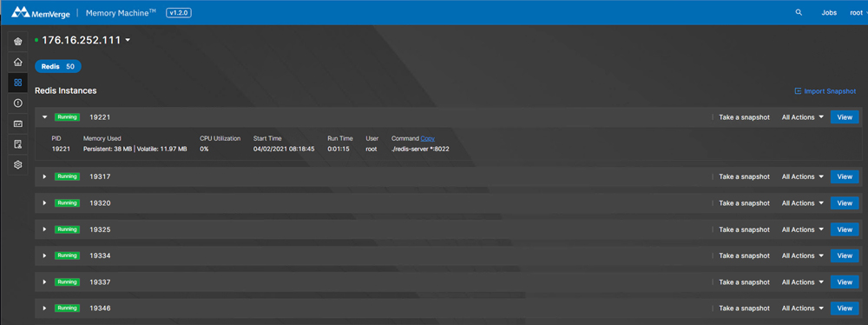Expand the 19334 instance row
This screenshot has width=868, height=325.
[45, 255]
